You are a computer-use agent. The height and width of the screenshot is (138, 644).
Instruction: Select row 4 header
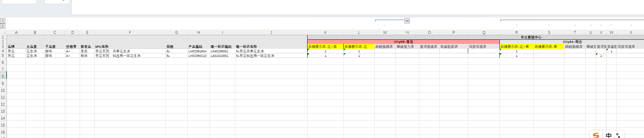(3, 51)
